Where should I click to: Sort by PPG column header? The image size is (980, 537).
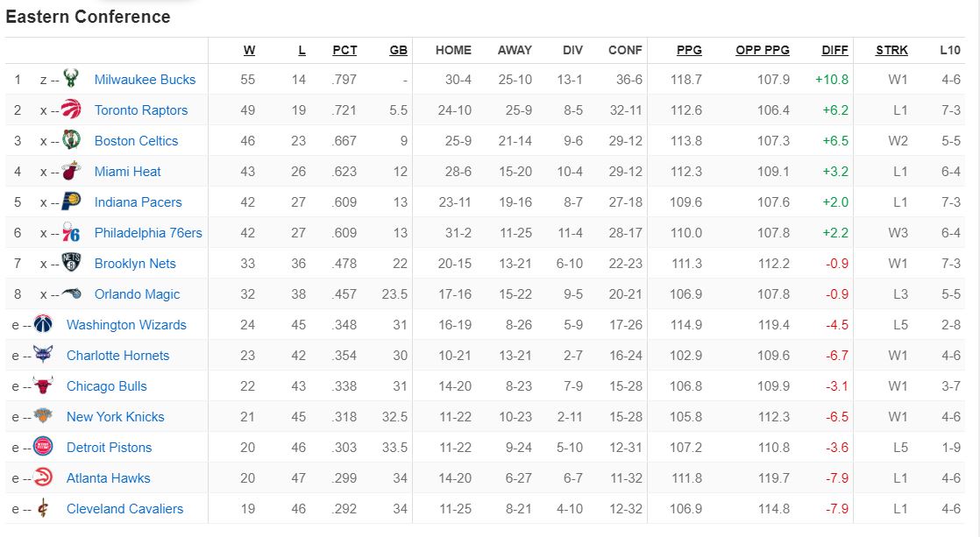(689, 50)
